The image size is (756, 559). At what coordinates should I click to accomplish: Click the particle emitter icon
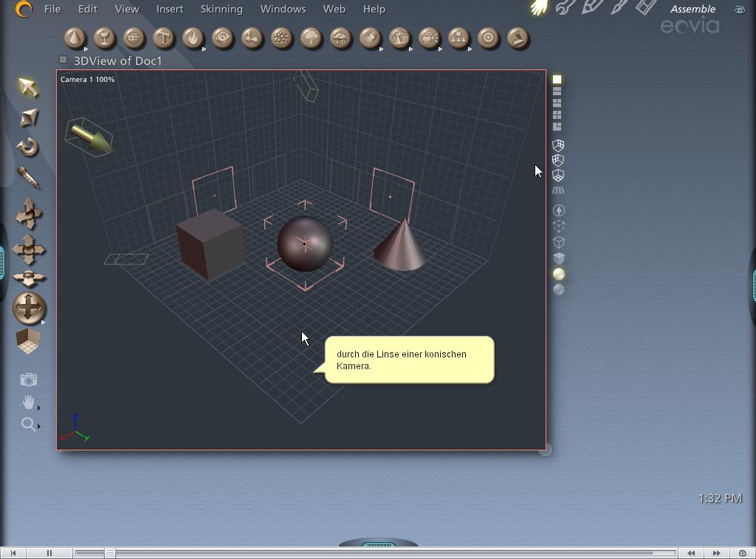[x=282, y=38]
